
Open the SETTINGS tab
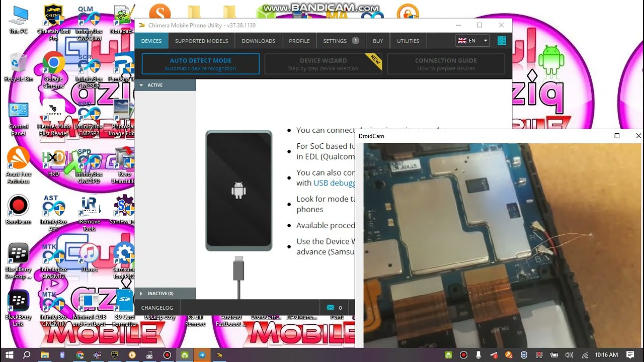341,41
